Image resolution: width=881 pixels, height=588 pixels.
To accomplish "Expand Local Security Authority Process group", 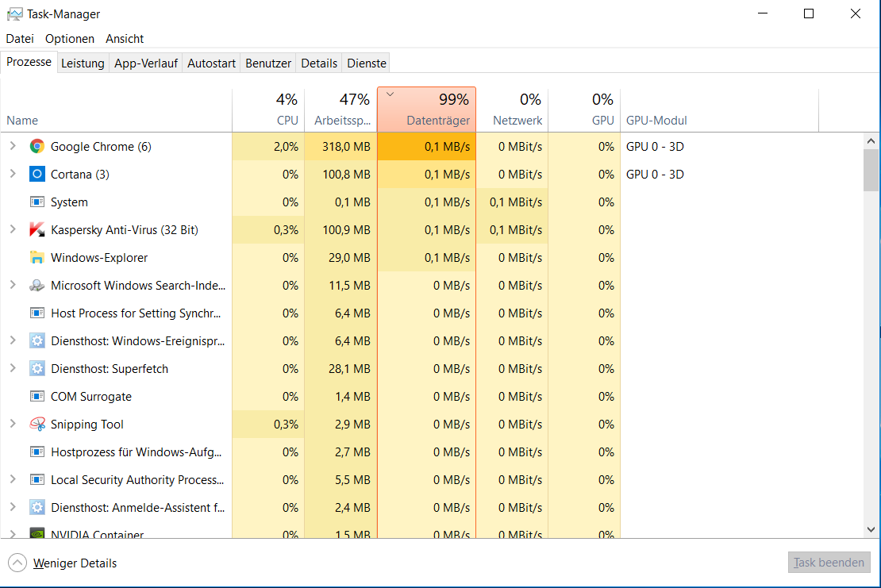I will tap(13, 479).
